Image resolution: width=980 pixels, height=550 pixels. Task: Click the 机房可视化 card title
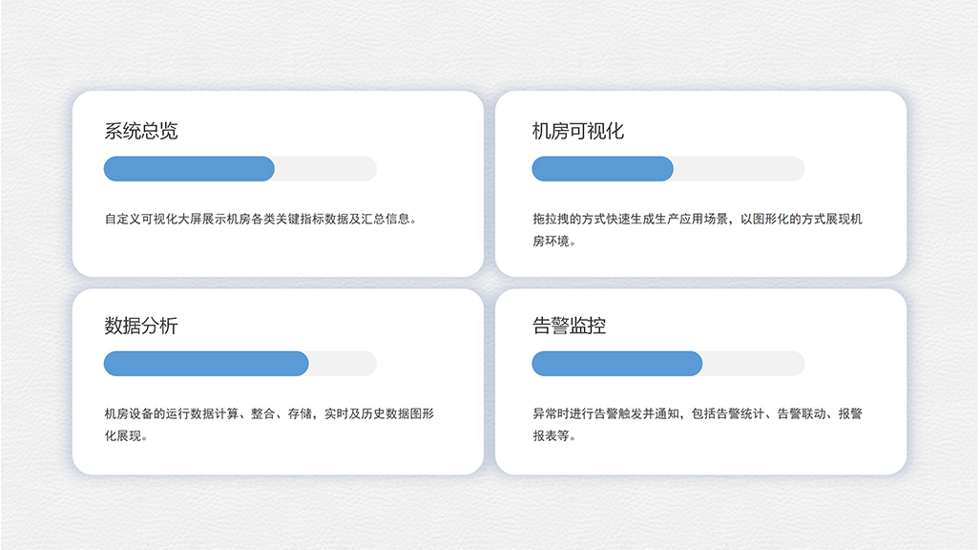(x=577, y=131)
